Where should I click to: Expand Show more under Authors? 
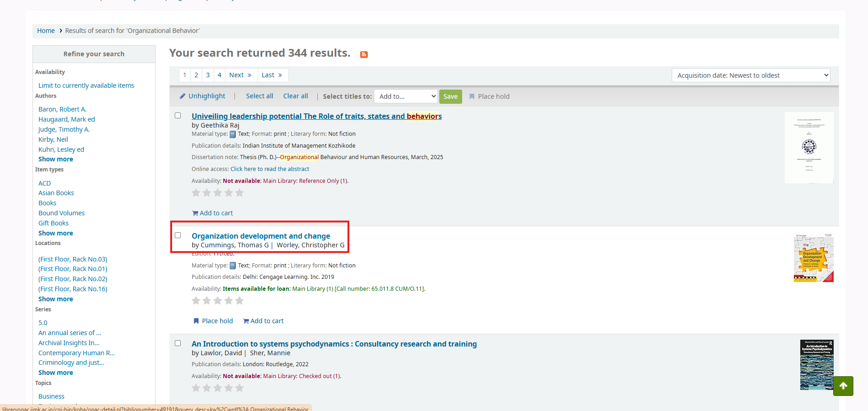tap(56, 159)
